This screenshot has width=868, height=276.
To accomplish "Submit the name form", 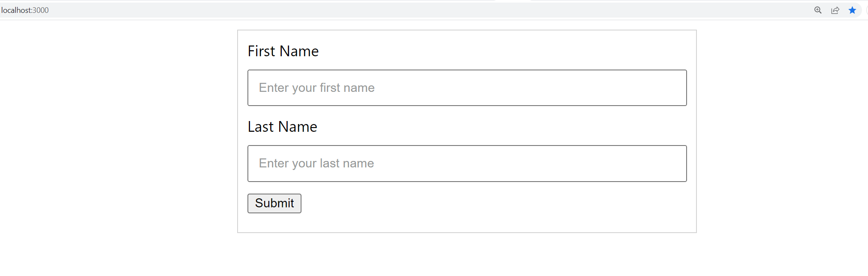I will pos(274,203).
